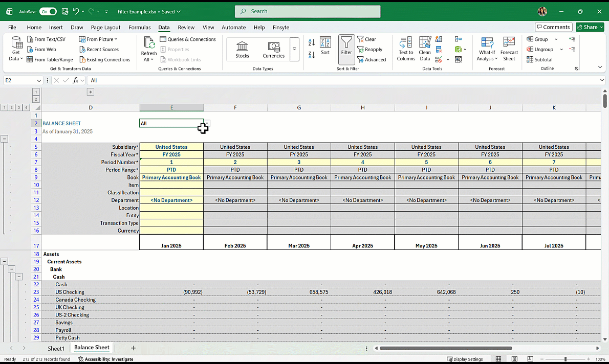Open the dropdown arrow on cell E2
The width and height of the screenshot is (609, 364).
click(207, 123)
